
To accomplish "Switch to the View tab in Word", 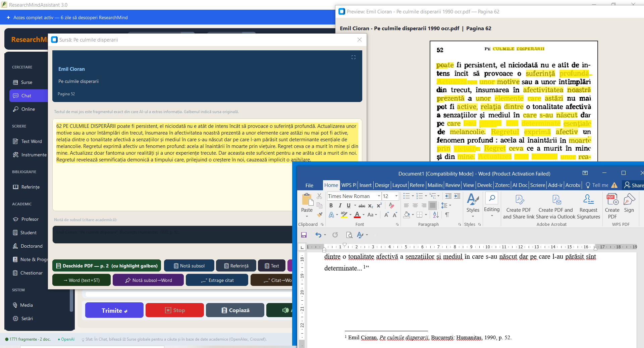I will [x=468, y=185].
